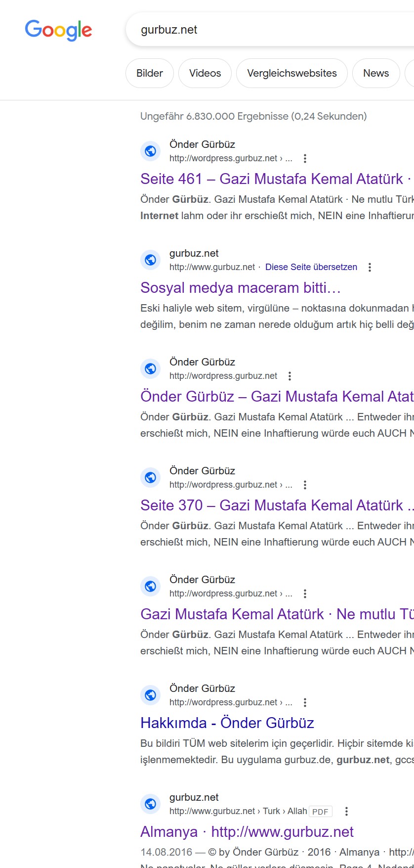Select the Vergleichswebsites filter chip

click(x=292, y=73)
